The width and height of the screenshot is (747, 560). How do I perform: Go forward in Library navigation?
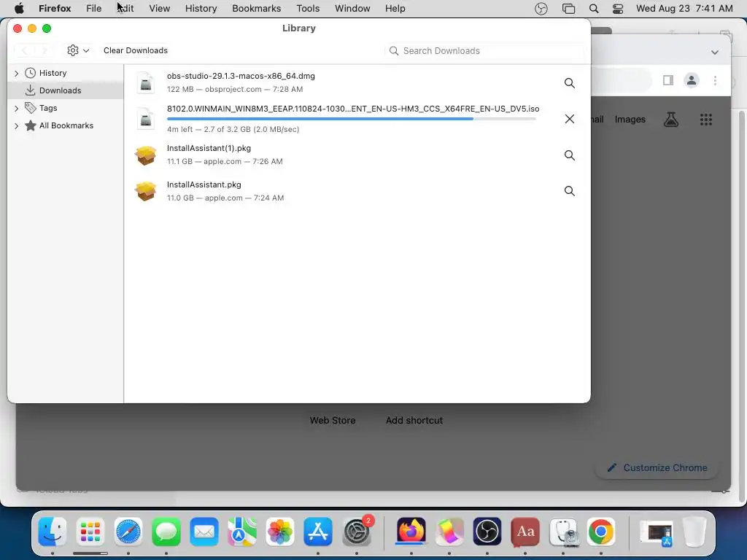click(44, 50)
